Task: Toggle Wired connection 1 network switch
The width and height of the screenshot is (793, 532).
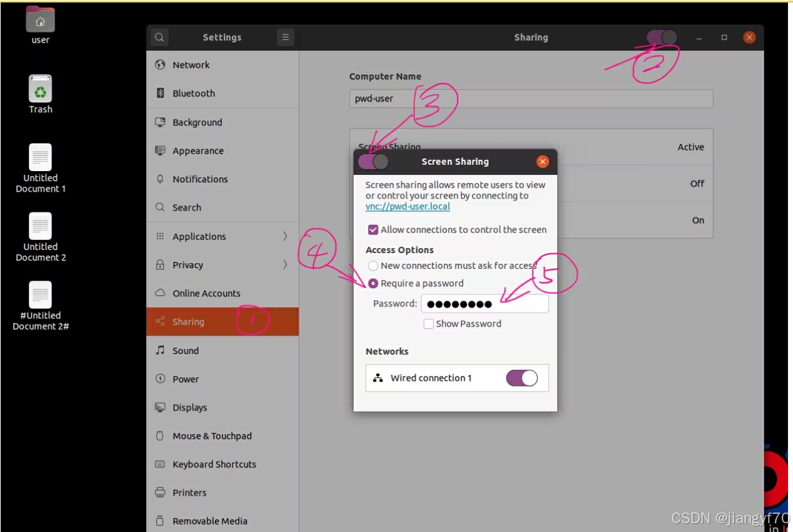Action: coord(522,378)
